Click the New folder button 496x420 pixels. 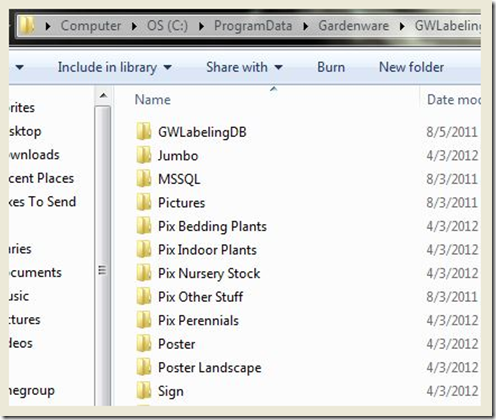(x=411, y=67)
